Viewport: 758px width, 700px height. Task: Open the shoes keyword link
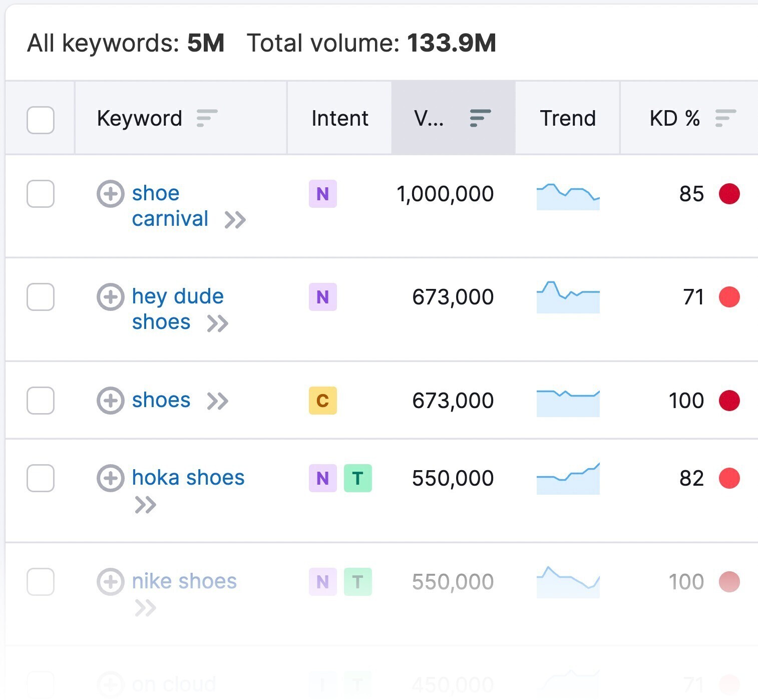click(x=161, y=401)
